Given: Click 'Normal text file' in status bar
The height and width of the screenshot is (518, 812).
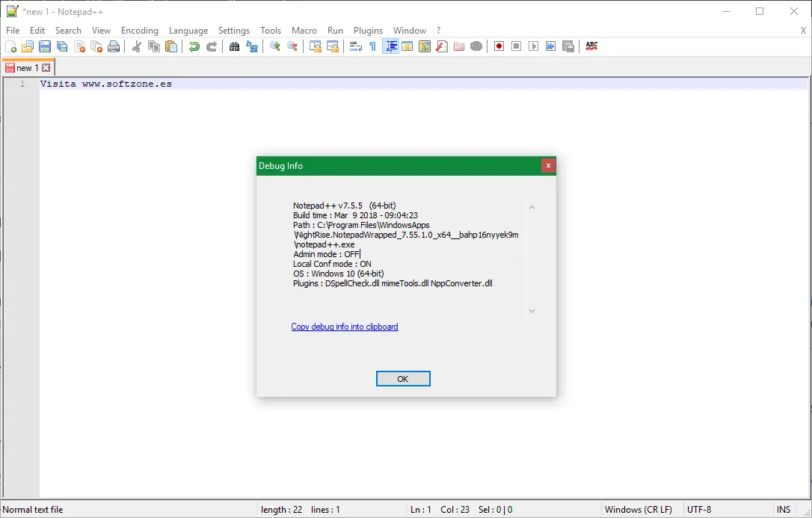Looking at the screenshot, I should [33, 510].
